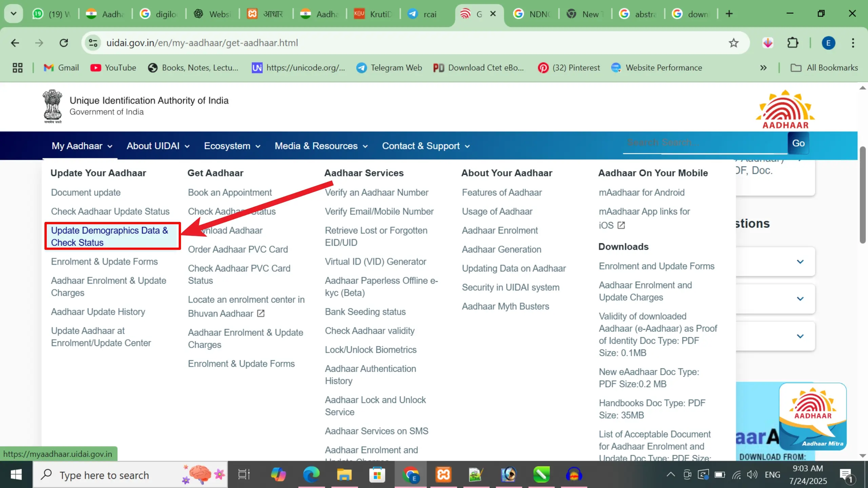This screenshot has width=868, height=488.
Task: Open All Bookmarks folder
Action: [824, 68]
